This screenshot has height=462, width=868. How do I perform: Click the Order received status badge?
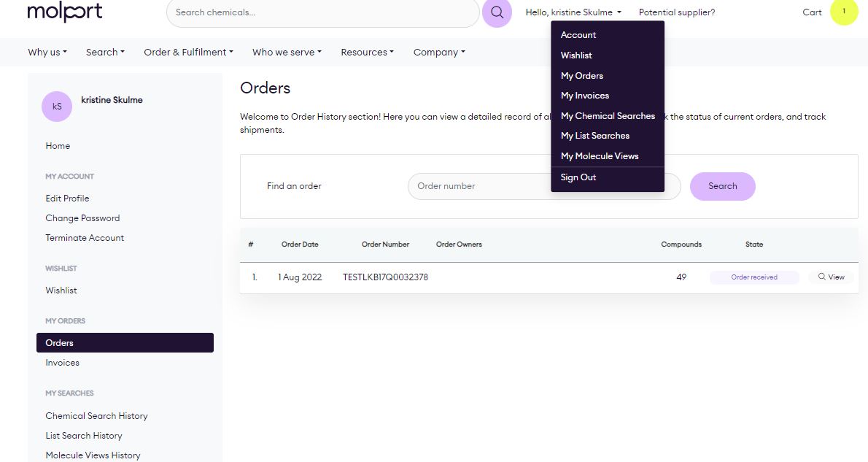754,277
